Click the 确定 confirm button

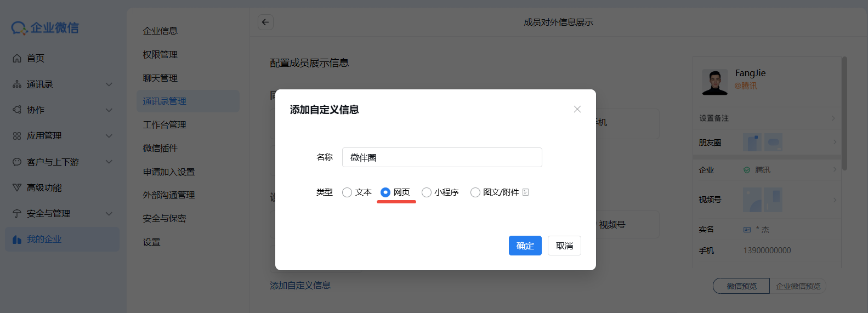[x=525, y=246]
